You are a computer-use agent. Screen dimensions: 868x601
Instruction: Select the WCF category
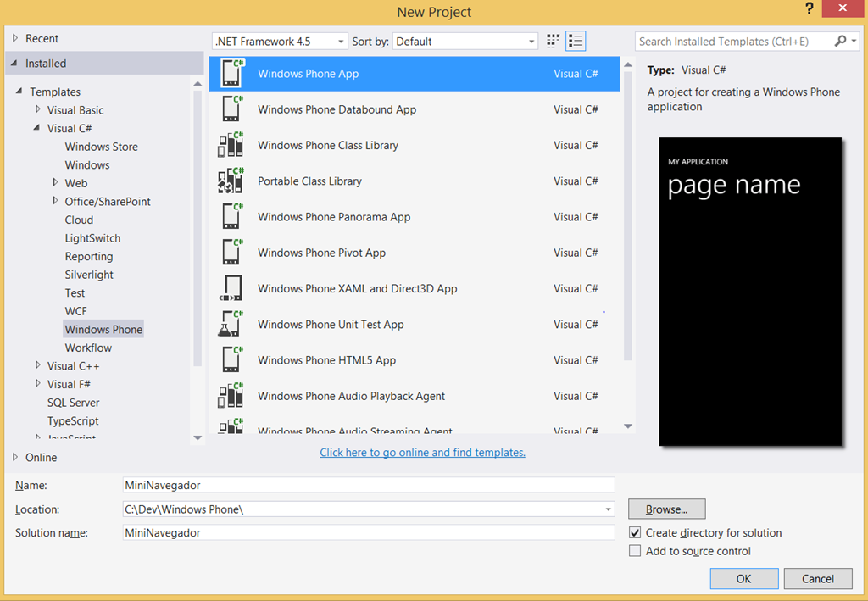point(75,311)
